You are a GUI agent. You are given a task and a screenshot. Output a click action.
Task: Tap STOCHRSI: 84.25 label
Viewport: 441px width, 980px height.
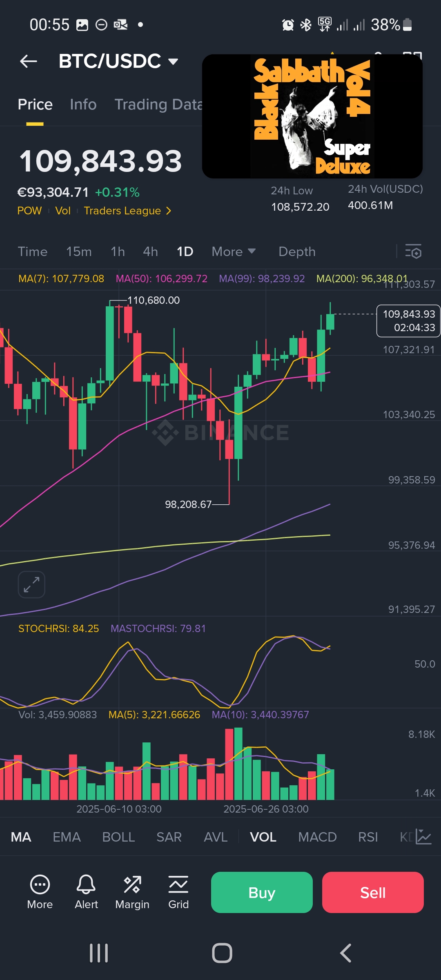click(58, 628)
